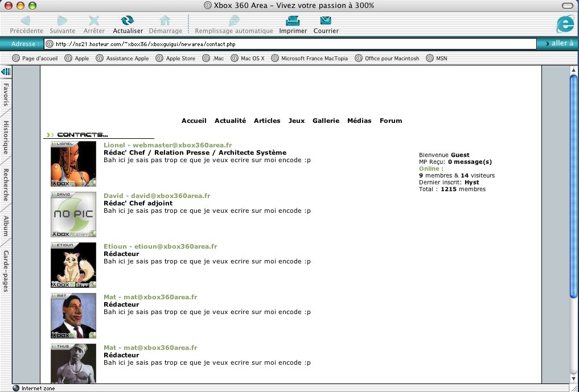Viewport: 579px width, 392px height.
Task: Click the vertical scrollbar thumb
Action: (573, 186)
